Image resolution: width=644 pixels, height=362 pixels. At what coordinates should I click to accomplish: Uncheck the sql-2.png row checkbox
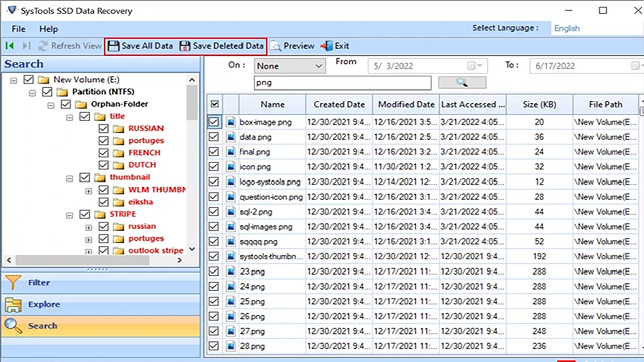(x=214, y=212)
